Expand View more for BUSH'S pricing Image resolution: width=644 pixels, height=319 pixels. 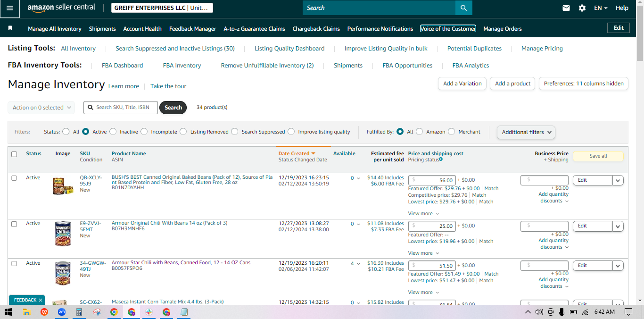click(x=423, y=214)
